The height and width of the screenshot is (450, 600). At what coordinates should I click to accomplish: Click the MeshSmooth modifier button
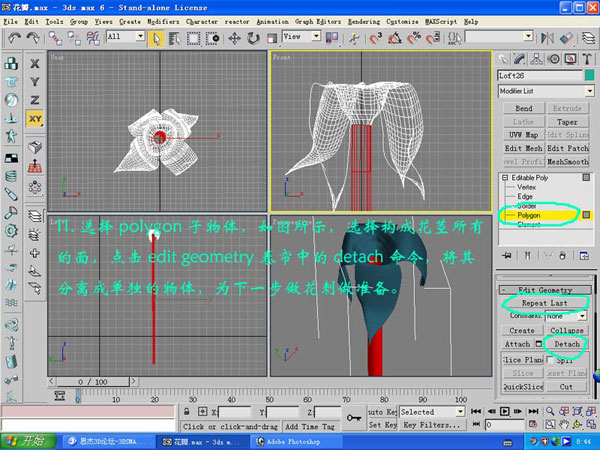point(567,161)
